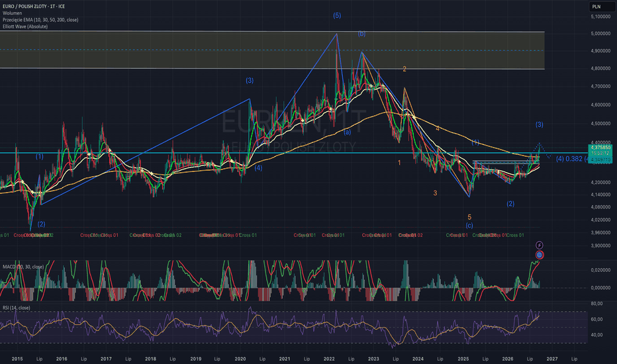Select the orange 5 wave label
This screenshot has height=364, width=617.
469,217
